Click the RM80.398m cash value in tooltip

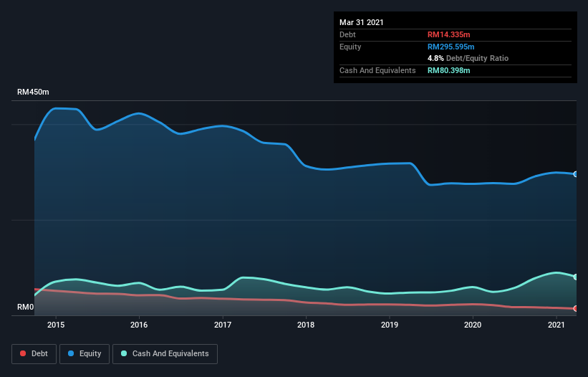coord(449,70)
